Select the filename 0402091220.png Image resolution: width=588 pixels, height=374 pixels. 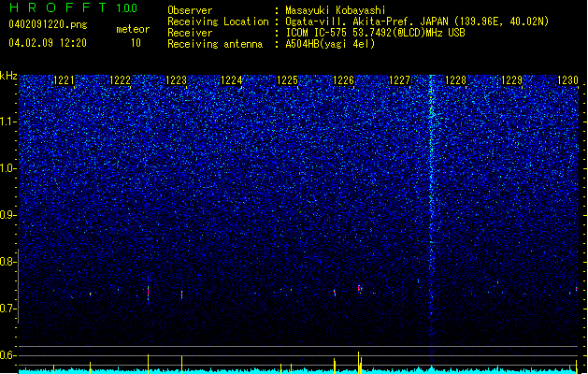pyautogui.click(x=48, y=24)
